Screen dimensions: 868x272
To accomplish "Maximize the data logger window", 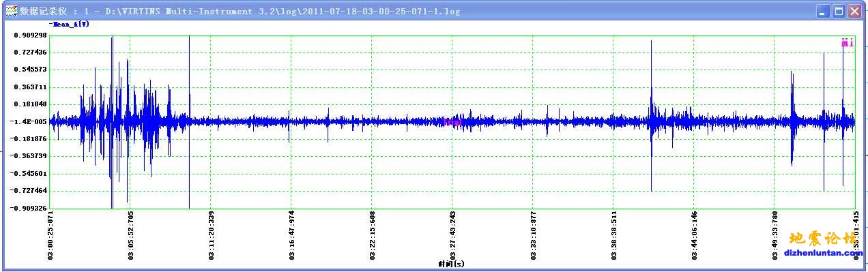I will (839, 11).
